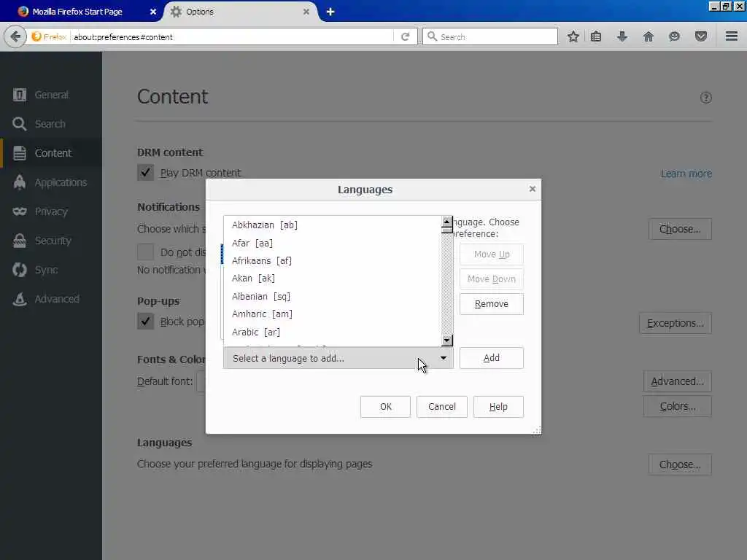Screen dimensions: 747x560
Task: Open the Pocket icon in toolbar
Action: click(x=701, y=36)
